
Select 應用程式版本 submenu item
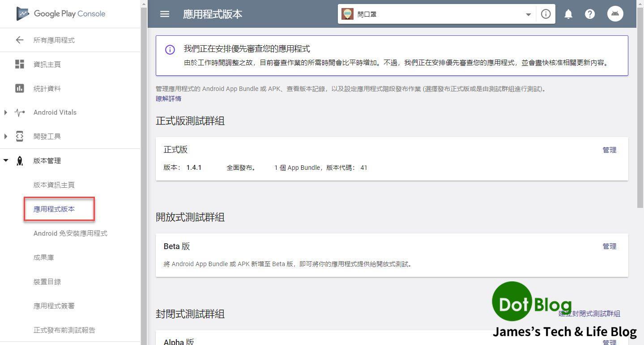54,209
